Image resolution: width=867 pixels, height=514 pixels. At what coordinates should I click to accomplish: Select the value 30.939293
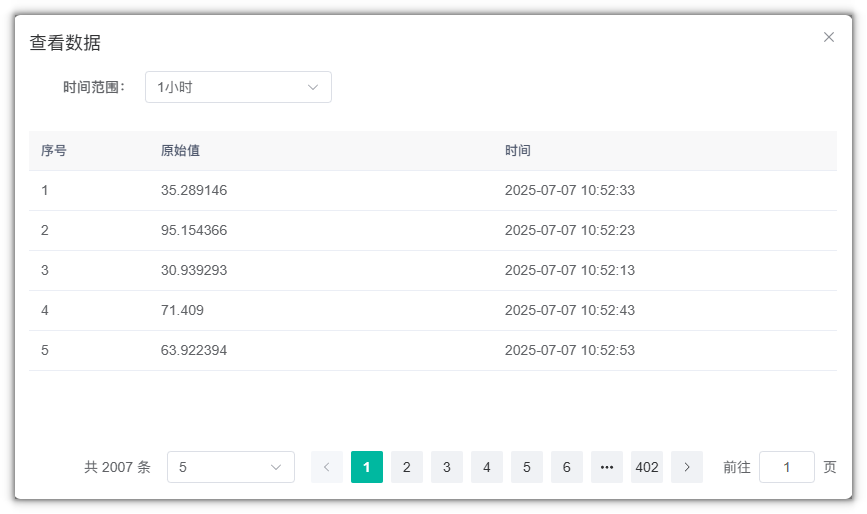tap(194, 270)
